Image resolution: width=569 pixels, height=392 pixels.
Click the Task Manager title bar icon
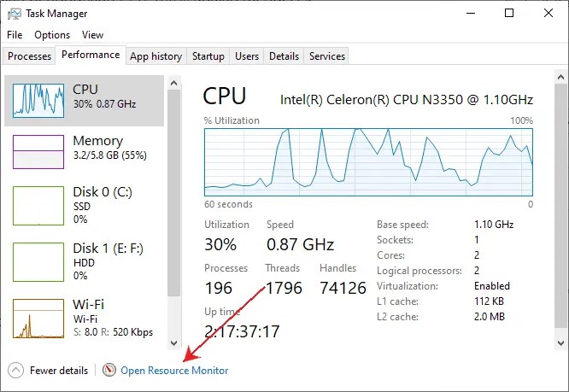[x=15, y=14]
